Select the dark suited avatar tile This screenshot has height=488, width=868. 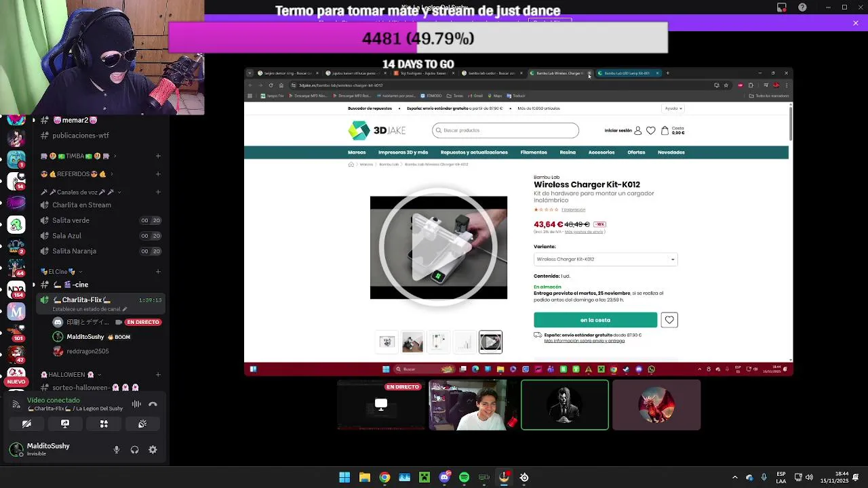(x=565, y=405)
